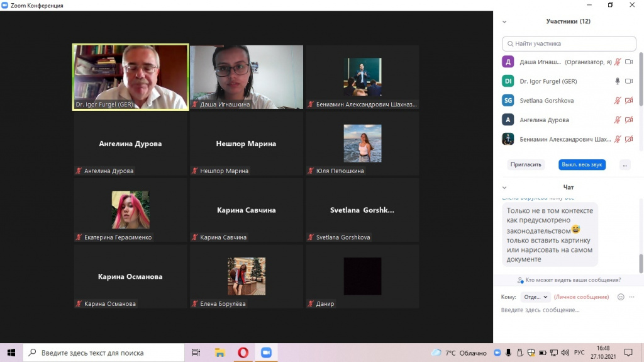Collapse the Чат panel chevron
This screenshot has width=644, height=362.
tap(504, 188)
